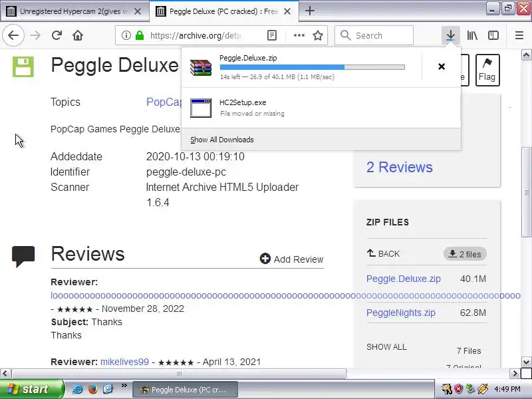This screenshot has height=399, width=532.
Task: Cancel the Peggle.Deluxe.zip download
Action: pyautogui.click(x=442, y=66)
